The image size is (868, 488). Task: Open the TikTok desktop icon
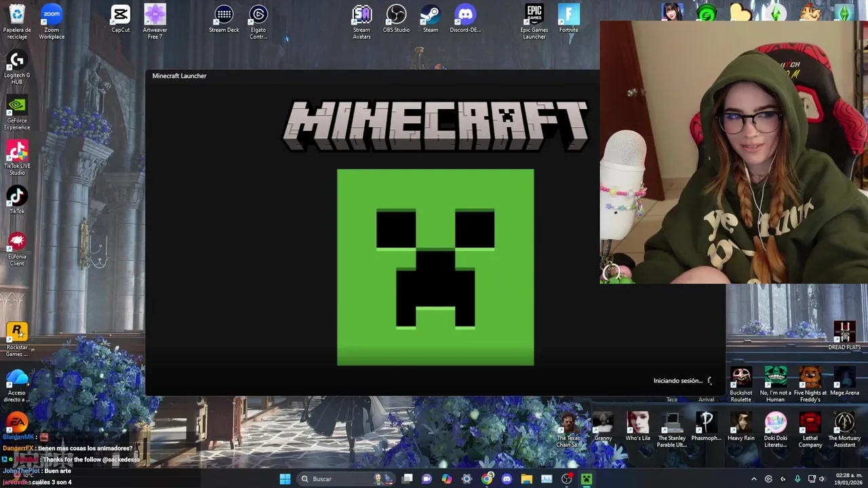pyautogui.click(x=17, y=201)
